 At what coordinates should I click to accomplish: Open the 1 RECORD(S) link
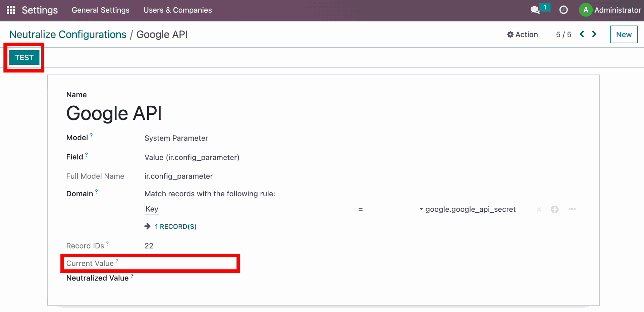[x=175, y=226]
